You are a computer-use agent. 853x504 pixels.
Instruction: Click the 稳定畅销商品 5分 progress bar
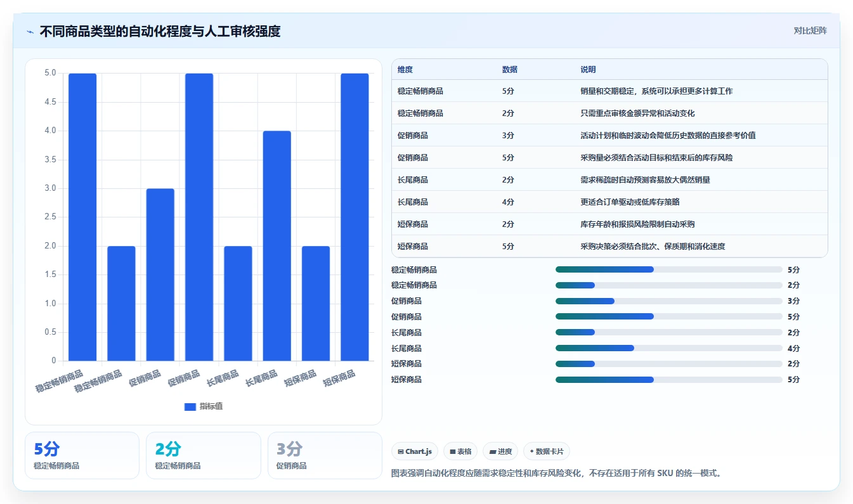(x=669, y=269)
